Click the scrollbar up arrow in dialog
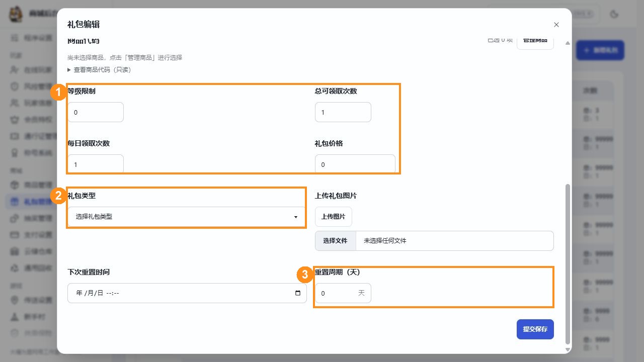 pos(568,43)
